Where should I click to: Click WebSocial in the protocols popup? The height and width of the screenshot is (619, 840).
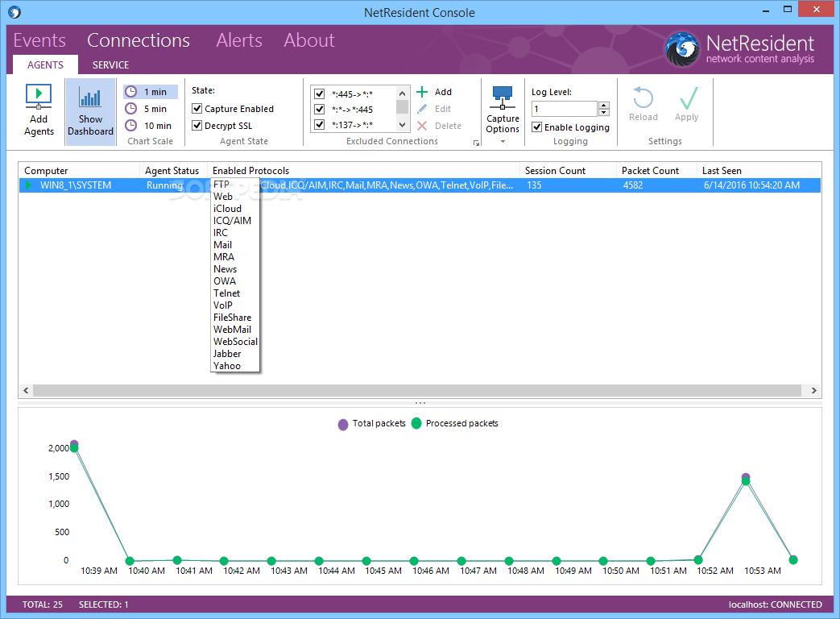235,342
